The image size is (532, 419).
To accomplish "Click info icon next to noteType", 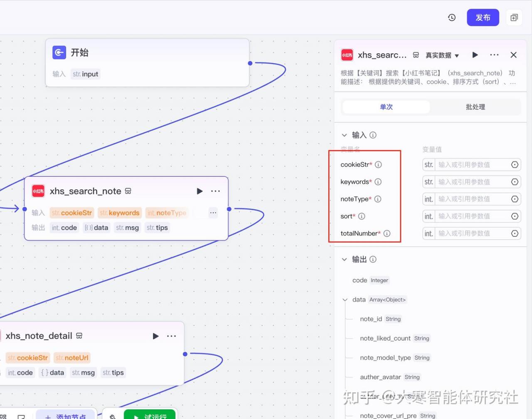I will [377, 199].
